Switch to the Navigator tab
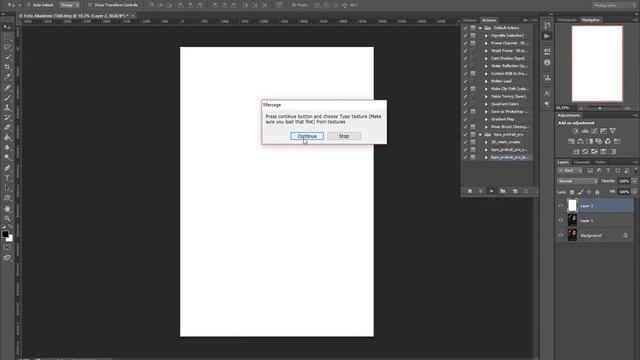Screen dimensions: 640x360 [591, 20]
